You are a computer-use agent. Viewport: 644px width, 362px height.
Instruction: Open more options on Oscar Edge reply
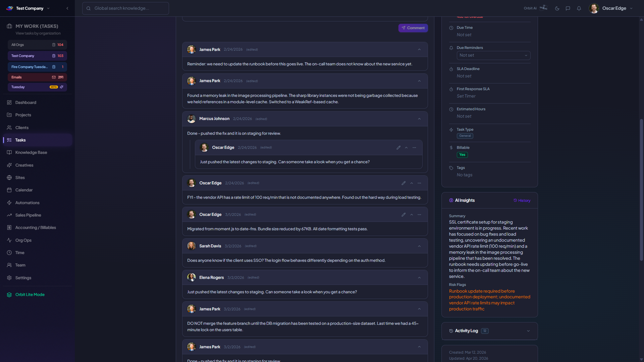(x=414, y=147)
